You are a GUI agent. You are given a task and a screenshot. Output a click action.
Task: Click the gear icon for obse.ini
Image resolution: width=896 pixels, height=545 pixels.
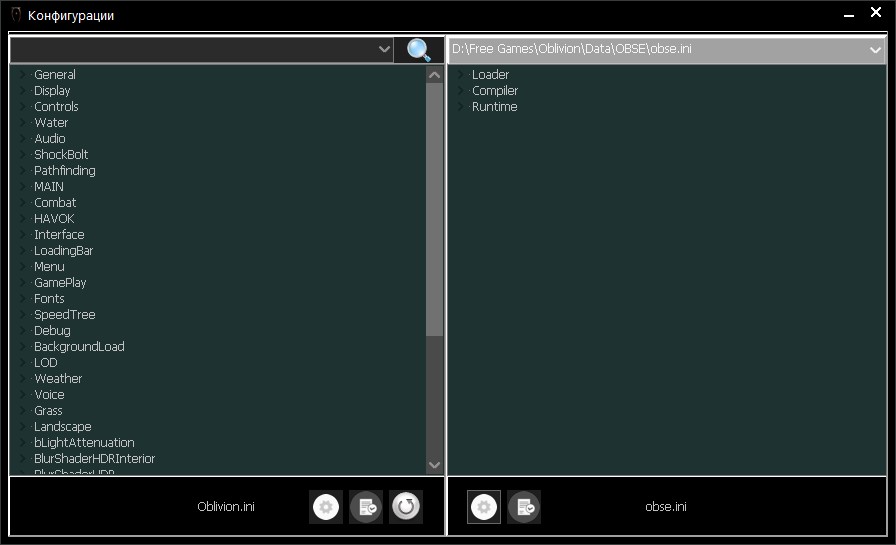484,507
